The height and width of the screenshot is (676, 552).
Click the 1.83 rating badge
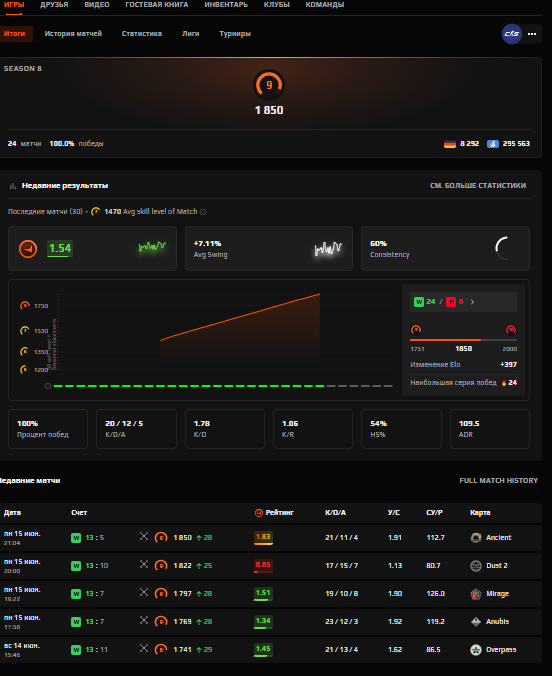point(263,538)
